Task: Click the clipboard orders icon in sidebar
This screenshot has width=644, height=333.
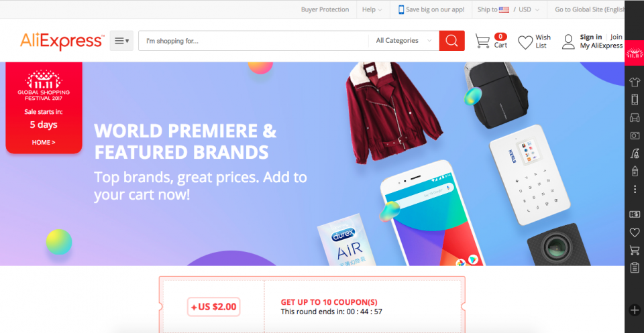Action: pyautogui.click(x=635, y=267)
